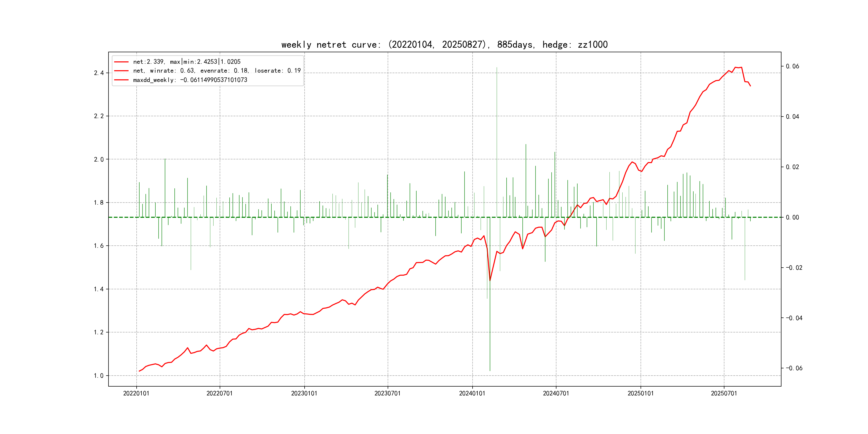
Task: Click the 20220701 x-axis date label
Action: (x=219, y=393)
